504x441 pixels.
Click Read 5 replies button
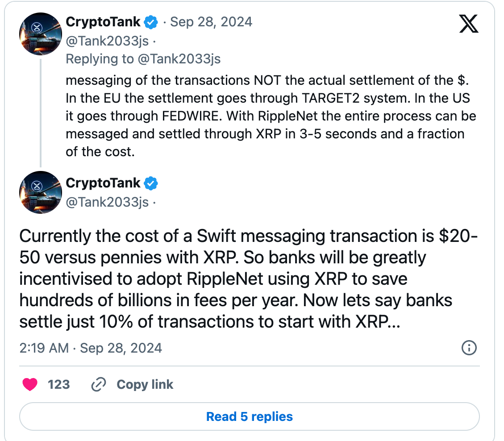[x=250, y=416]
